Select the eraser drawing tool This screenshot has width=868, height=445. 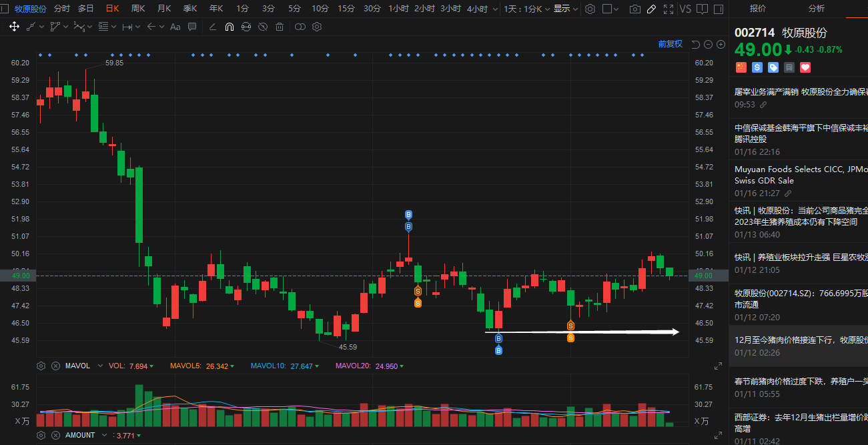[x=212, y=27]
